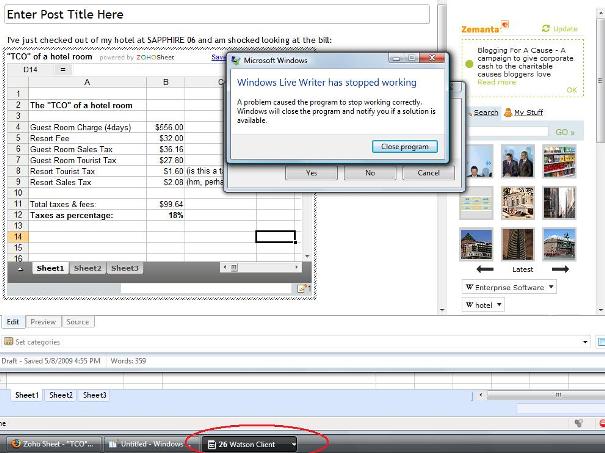Click column A header in embedded sheet
Viewport: 605px width, 453px height.
coord(87,82)
